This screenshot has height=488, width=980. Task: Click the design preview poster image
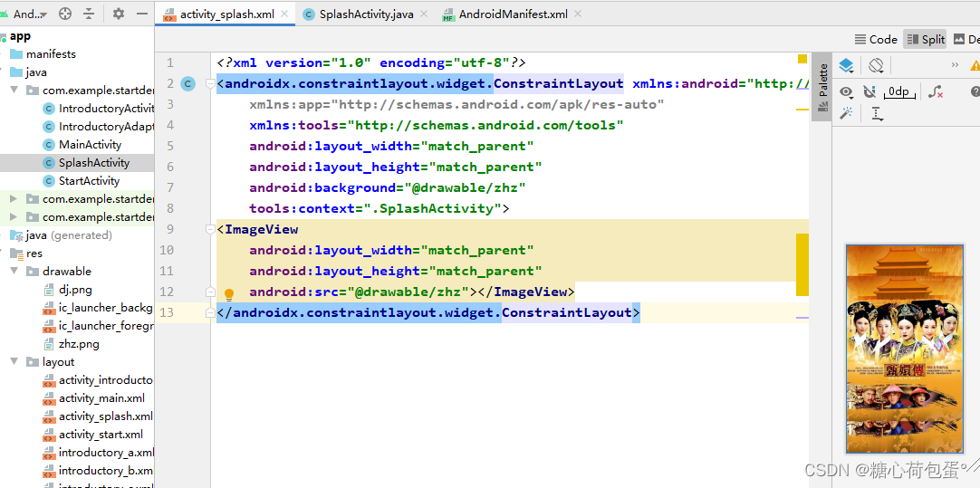(x=905, y=349)
